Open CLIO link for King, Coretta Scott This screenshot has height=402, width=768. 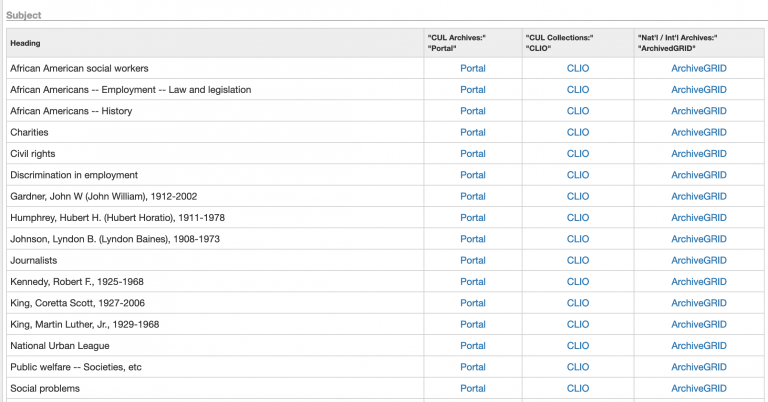click(x=578, y=303)
